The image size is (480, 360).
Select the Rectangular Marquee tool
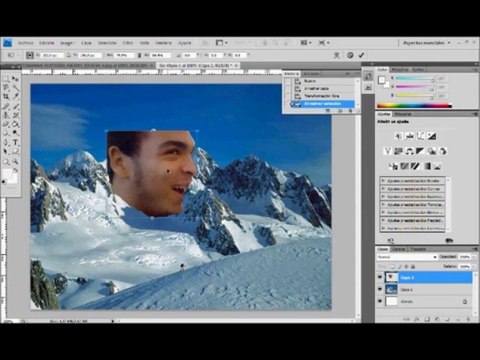pos(6,79)
